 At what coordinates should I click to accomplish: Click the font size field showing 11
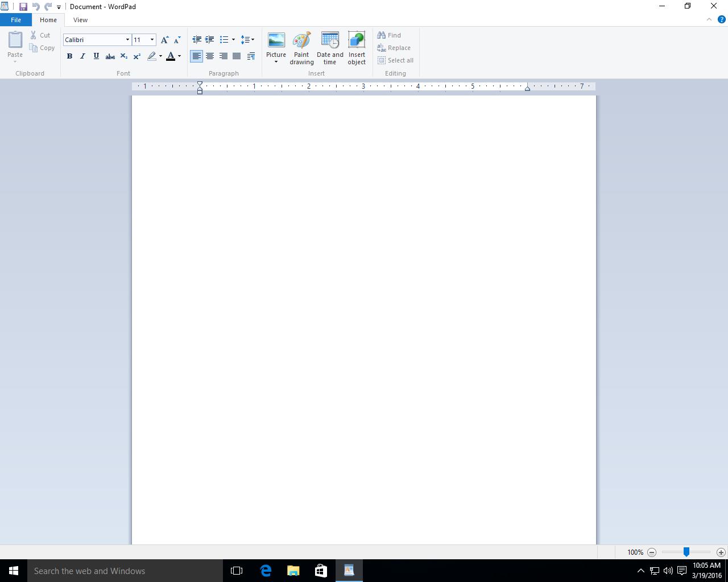click(x=140, y=40)
